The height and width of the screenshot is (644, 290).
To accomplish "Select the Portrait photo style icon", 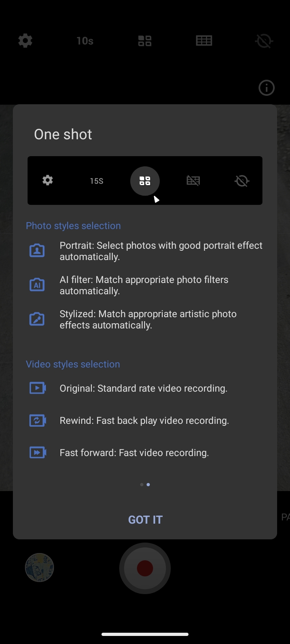I will click(37, 250).
